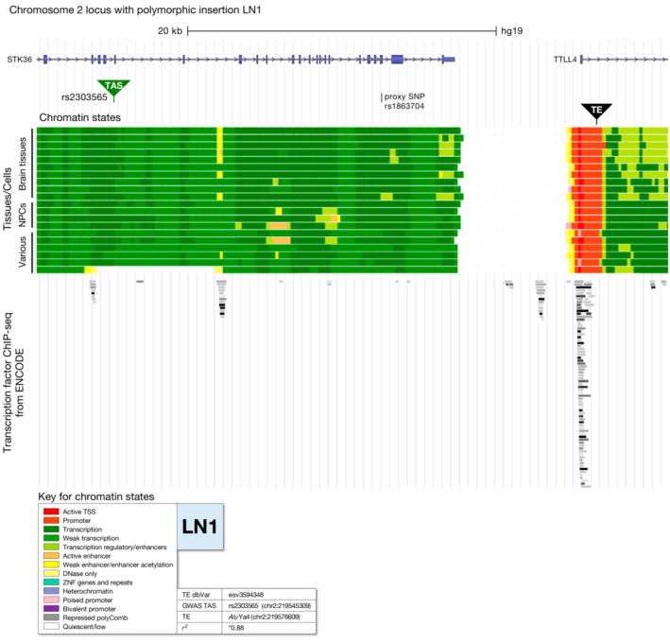Click the AluYa4 (chr2:219576609) table cell
Viewport: 670px width, 644px height.
pyautogui.click(x=269, y=618)
